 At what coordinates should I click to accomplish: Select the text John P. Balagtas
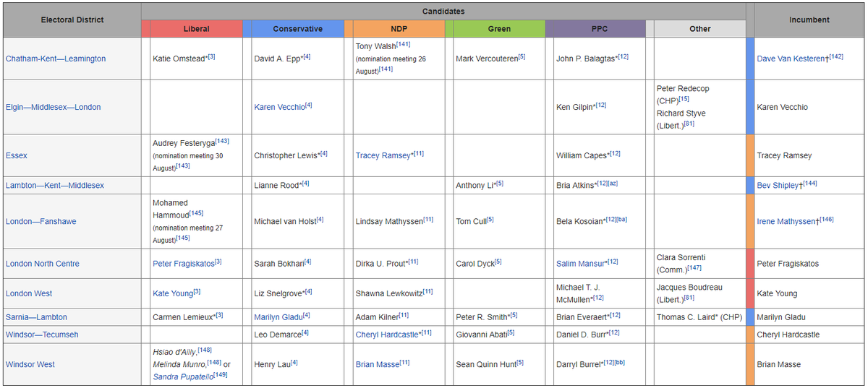[584, 59]
